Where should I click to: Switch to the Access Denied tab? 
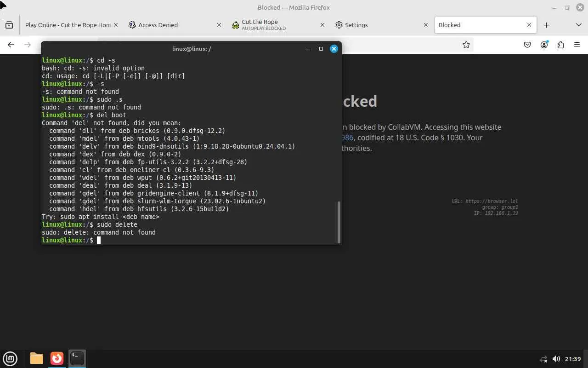pos(175,25)
